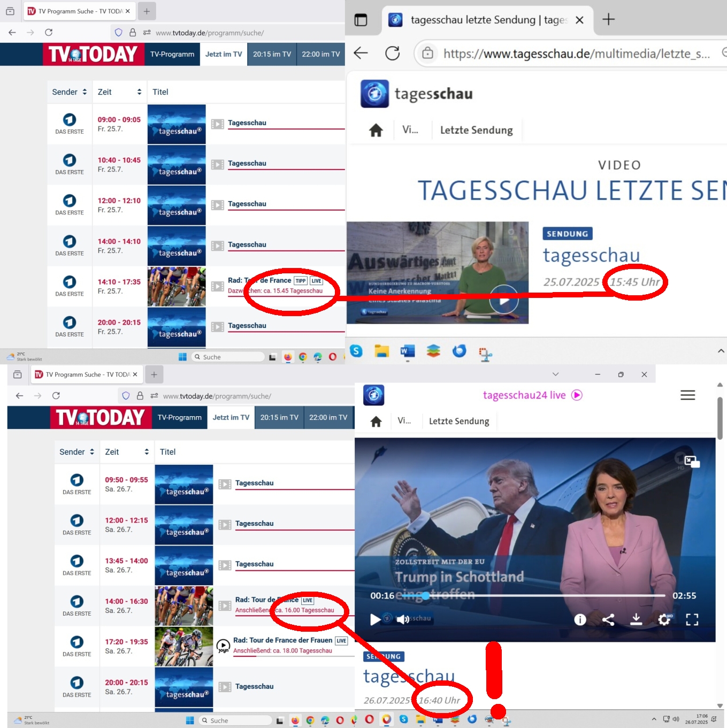Click the video seek bar between 00:16 and 02:55
This screenshot has height=728, width=727.
click(x=535, y=595)
